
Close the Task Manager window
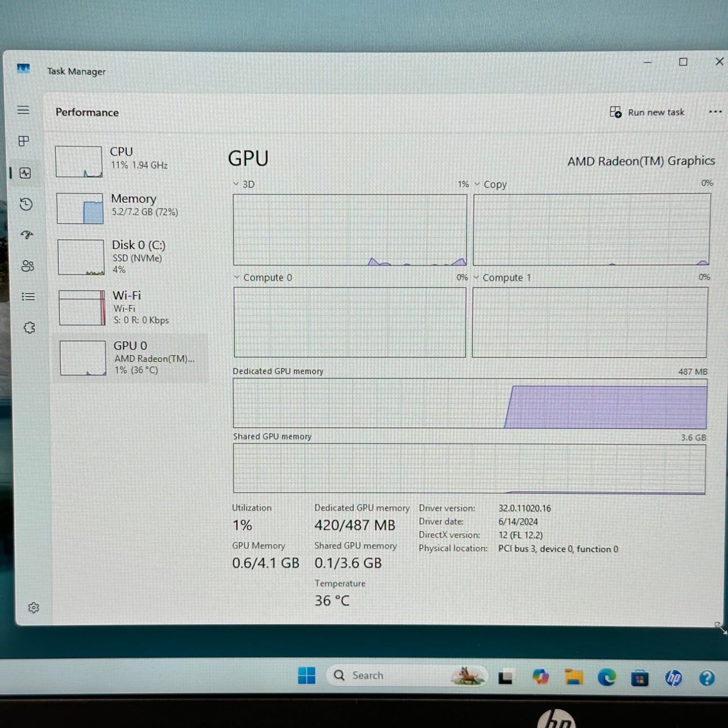tap(719, 62)
